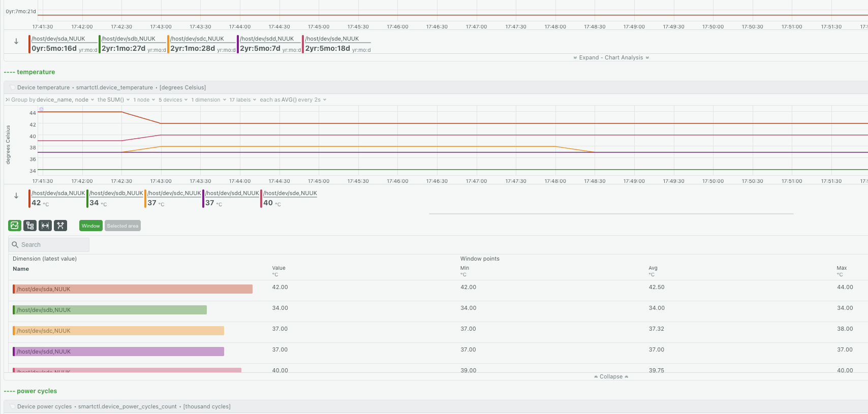Screen dimensions: 868x414
Task: Select the chart overview analysis icon
Action: pyautogui.click(x=15, y=226)
